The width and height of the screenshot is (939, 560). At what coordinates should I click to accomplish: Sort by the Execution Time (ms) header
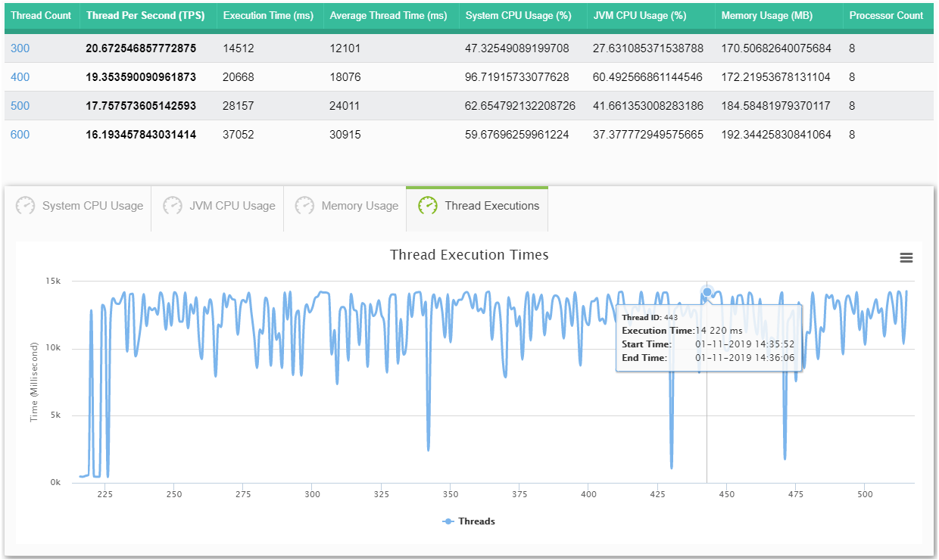(x=270, y=15)
